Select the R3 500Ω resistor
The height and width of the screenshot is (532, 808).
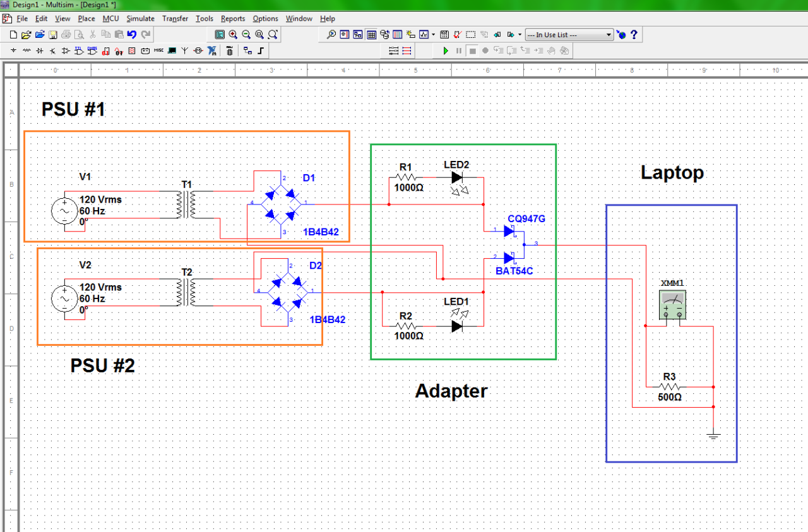[671, 387]
